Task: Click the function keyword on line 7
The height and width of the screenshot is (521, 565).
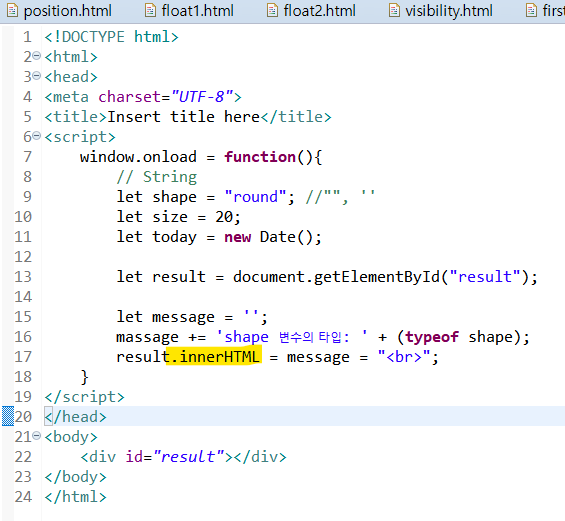Action: point(260,157)
